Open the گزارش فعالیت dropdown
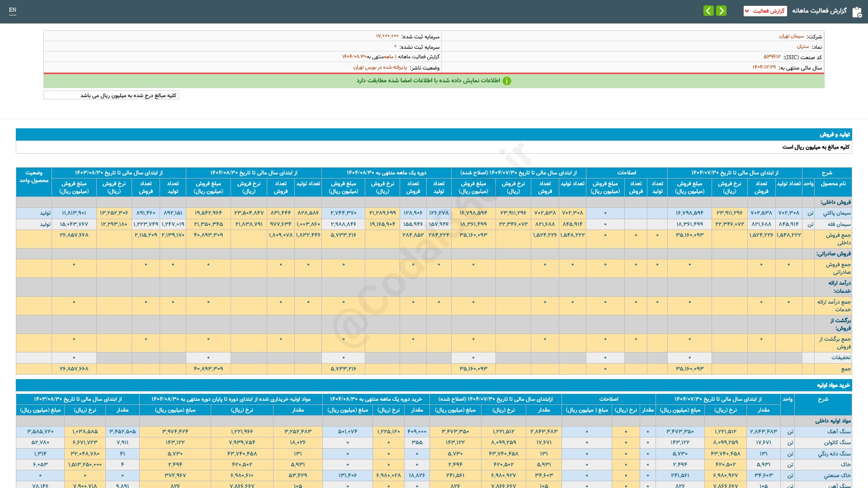868x488 pixels. [x=765, y=11]
